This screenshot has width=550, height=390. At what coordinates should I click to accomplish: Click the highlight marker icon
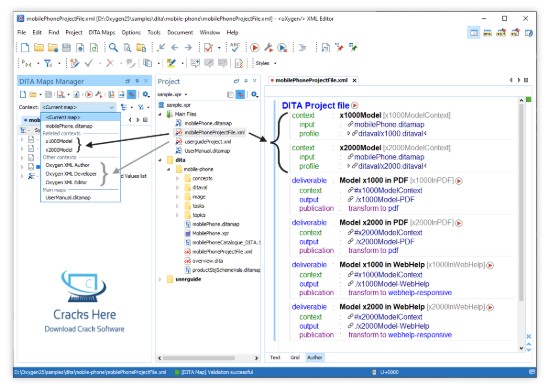coord(171,63)
